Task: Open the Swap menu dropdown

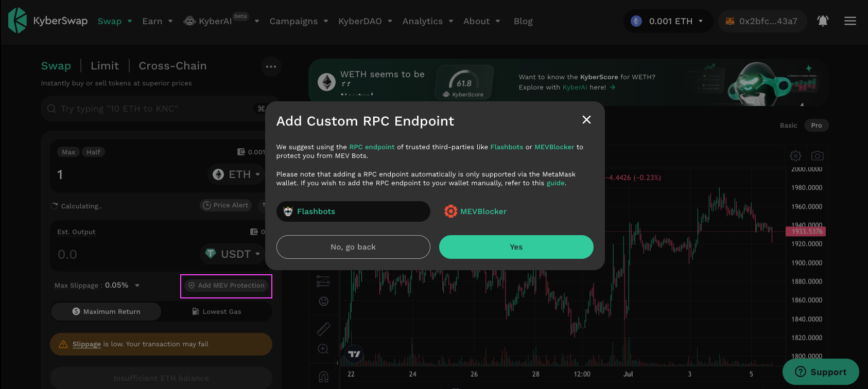Action: pos(115,21)
